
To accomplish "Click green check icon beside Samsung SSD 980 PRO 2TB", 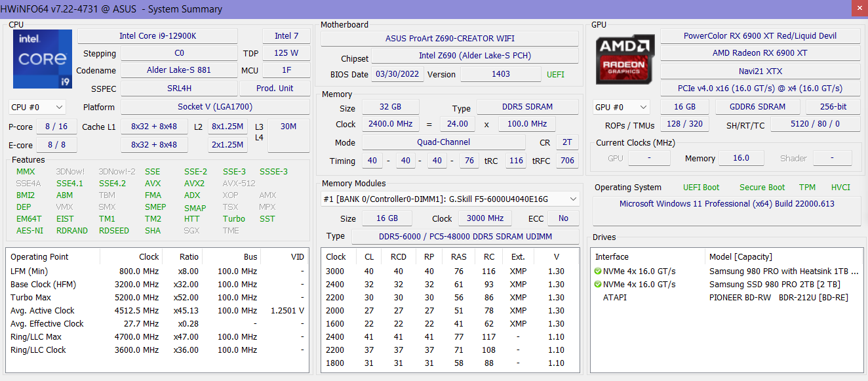I will [598, 284].
